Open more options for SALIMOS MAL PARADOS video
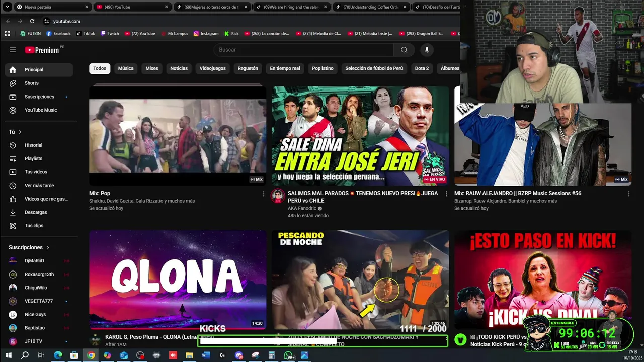The height and width of the screenshot is (362, 644). click(x=446, y=194)
